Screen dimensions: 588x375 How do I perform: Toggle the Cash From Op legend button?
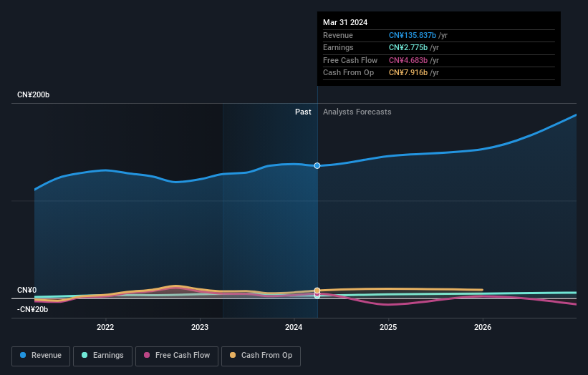pyautogui.click(x=261, y=356)
